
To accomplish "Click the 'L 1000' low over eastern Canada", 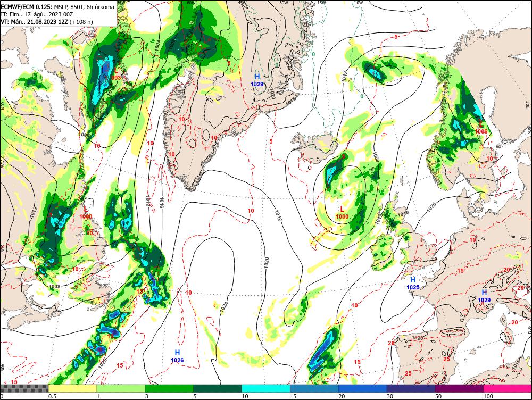I will coord(86,213).
